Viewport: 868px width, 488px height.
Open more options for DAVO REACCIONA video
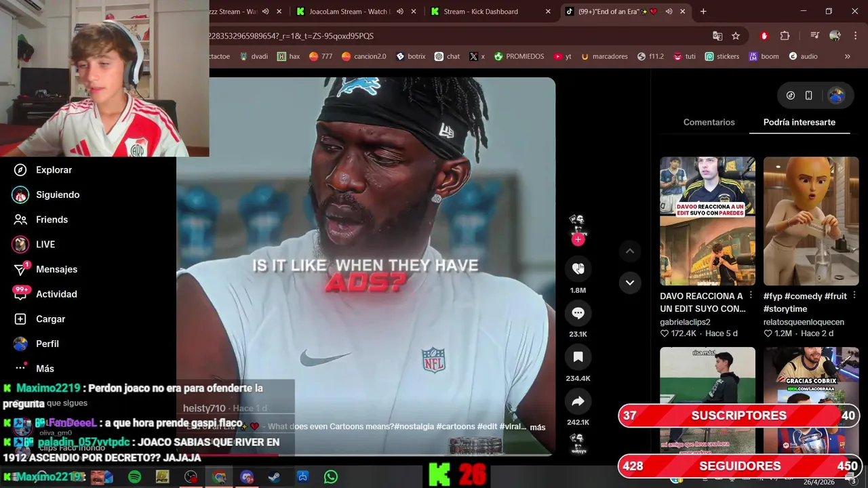coord(751,296)
